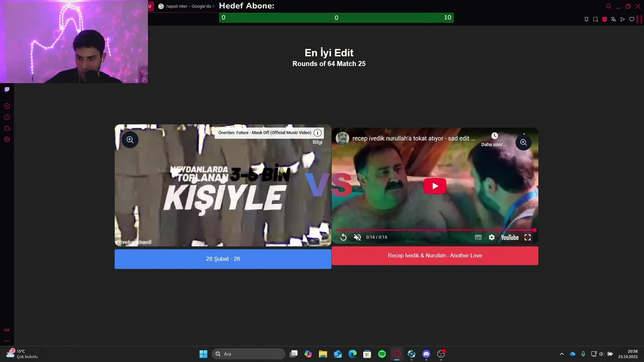Open clock and date 20:58
This screenshot has width=644, height=362.
pos(628,354)
